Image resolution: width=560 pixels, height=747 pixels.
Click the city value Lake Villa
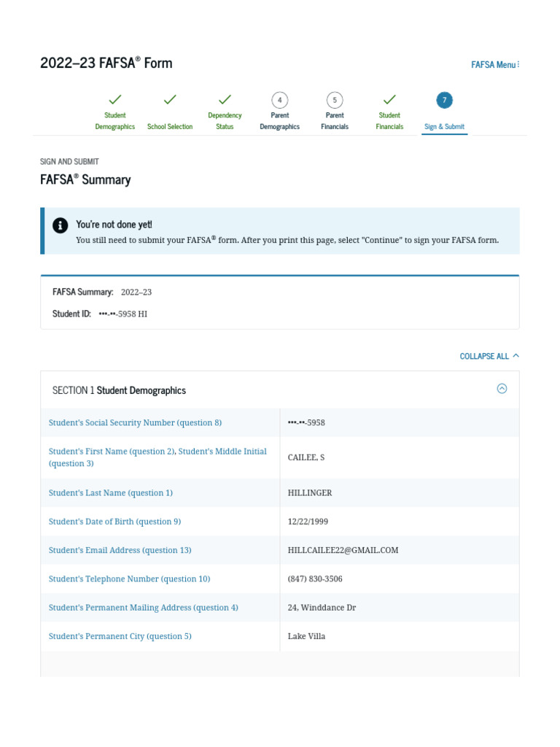[x=307, y=636]
